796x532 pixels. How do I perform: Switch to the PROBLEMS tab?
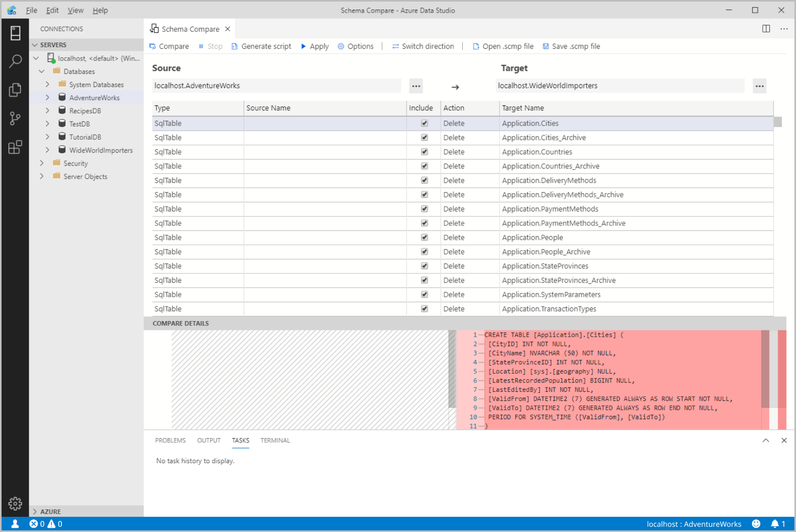pos(171,441)
